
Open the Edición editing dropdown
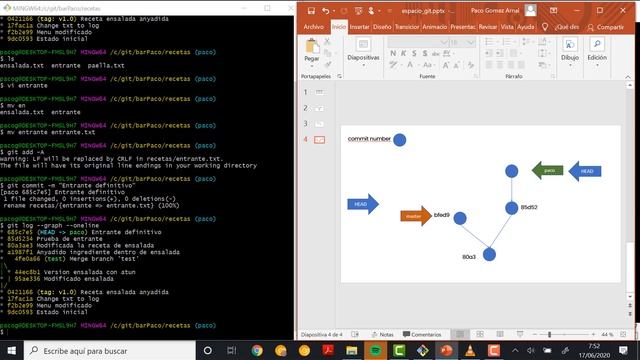click(597, 51)
